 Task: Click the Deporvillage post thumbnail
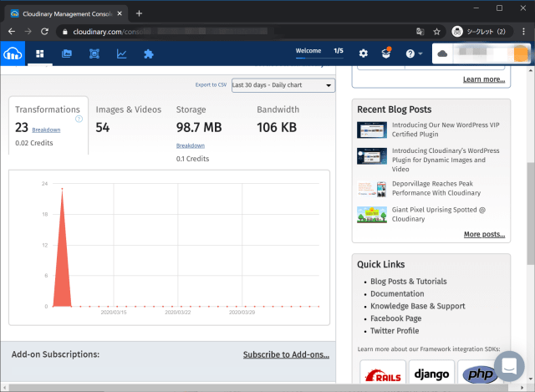(372, 190)
